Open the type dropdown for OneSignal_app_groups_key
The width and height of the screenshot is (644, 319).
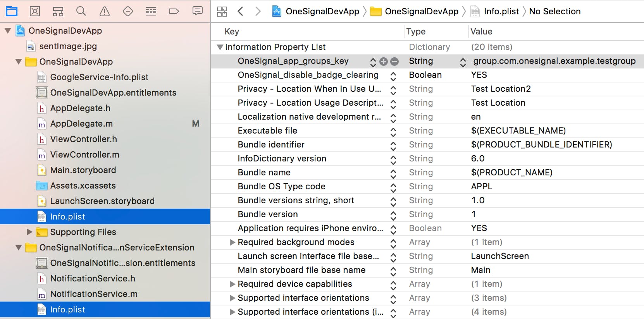tap(463, 62)
